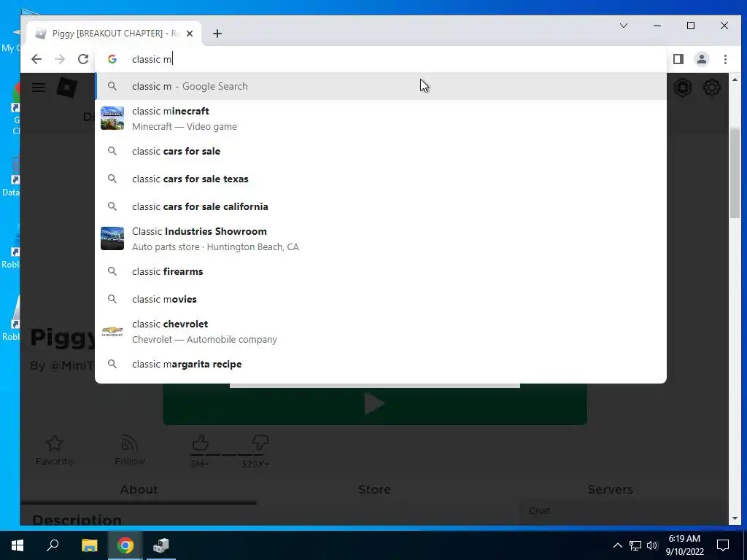Open the volume tray icon

[x=652, y=545]
